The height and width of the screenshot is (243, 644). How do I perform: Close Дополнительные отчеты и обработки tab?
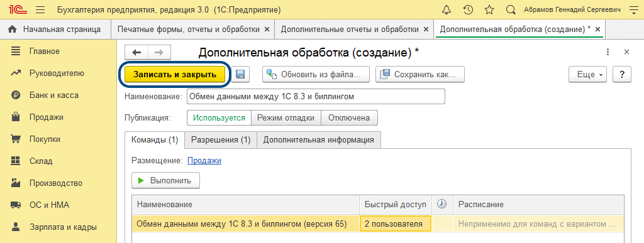coord(426,30)
